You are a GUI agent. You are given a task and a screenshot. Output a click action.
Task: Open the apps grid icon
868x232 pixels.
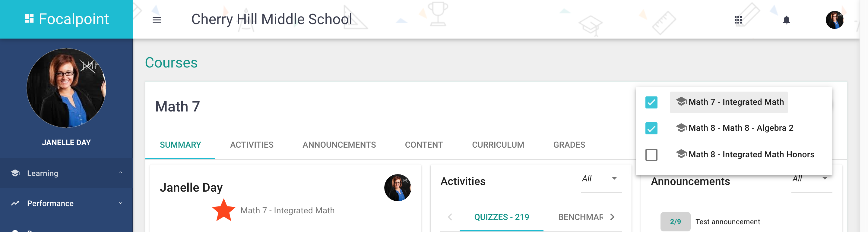[738, 20]
